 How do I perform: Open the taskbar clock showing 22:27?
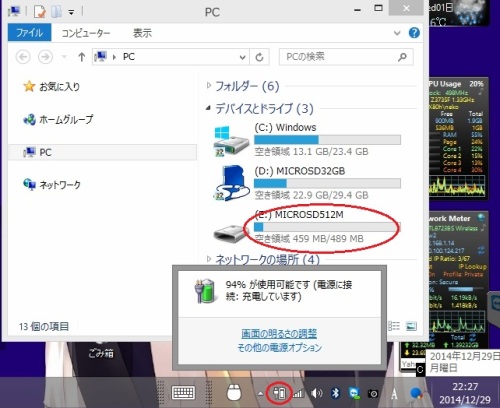pos(465,393)
